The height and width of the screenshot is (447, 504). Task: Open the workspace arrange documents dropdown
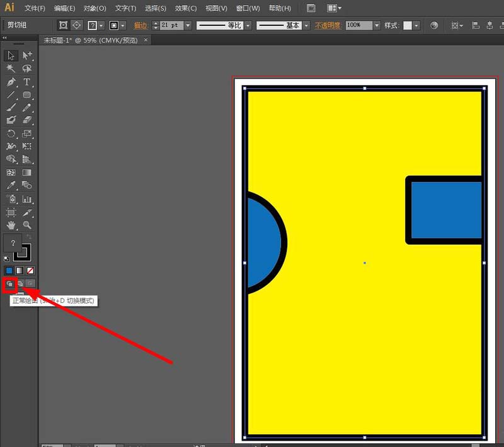pos(334,8)
